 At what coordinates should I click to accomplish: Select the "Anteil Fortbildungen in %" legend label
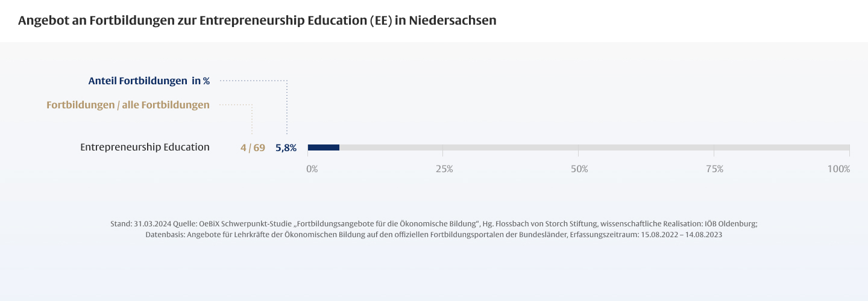pyautogui.click(x=149, y=81)
